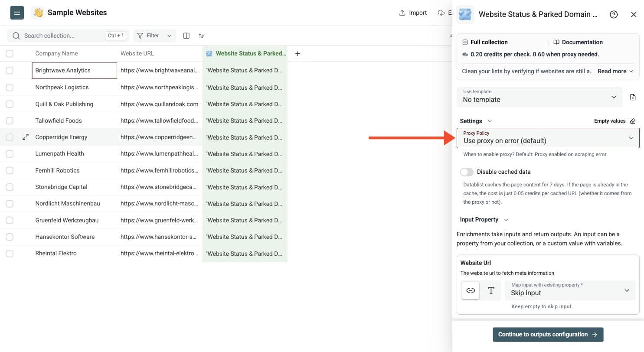Click the Website Status enrichment panel icon
This screenshot has width=644, height=352.
click(465, 14)
